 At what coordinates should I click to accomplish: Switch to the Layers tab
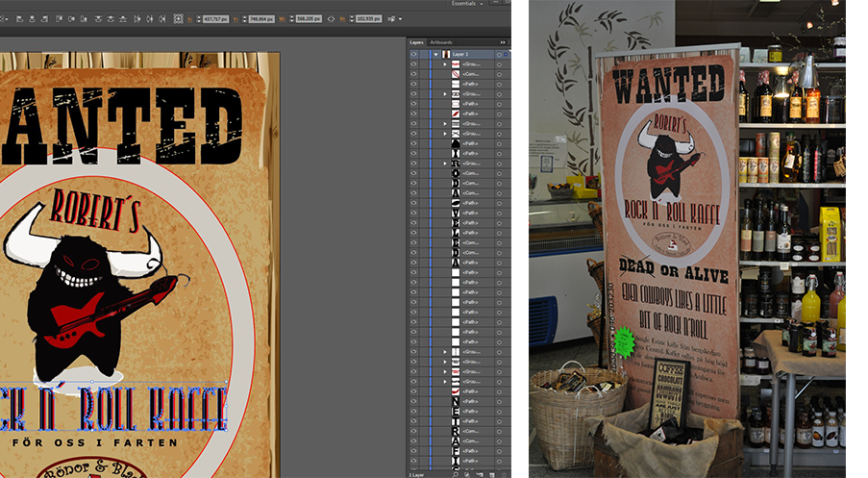(x=416, y=42)
